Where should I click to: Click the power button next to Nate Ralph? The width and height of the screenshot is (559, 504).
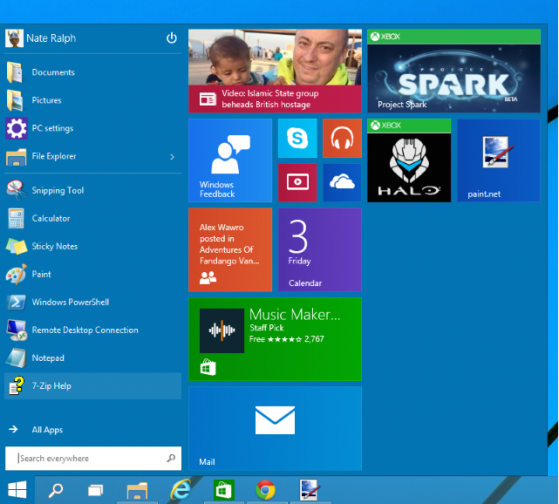pyautogui.click(x=171, y=38)
